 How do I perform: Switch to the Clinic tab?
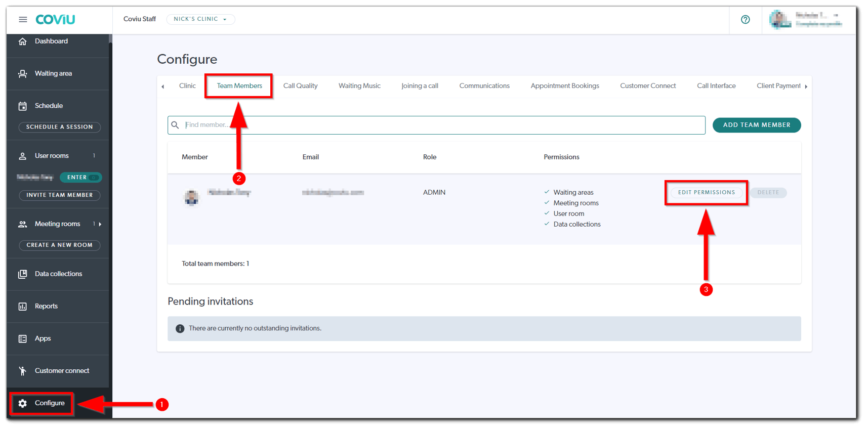tap(187, 86)
